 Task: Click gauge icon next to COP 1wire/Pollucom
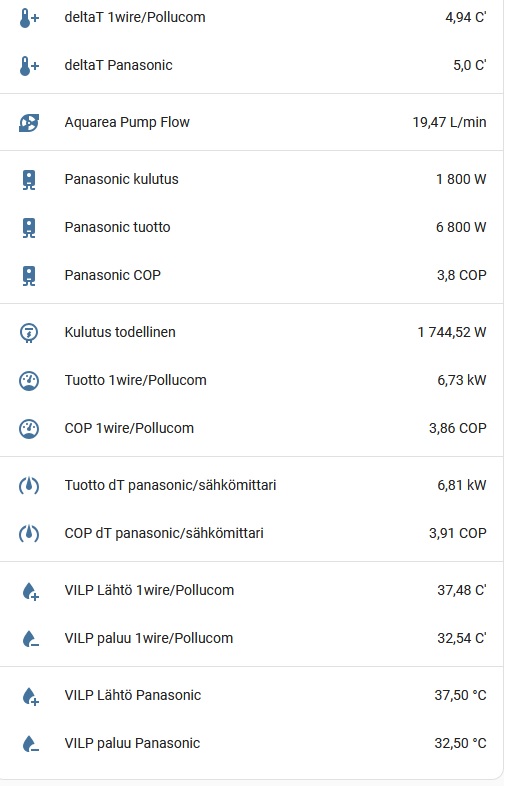point(29,429)
